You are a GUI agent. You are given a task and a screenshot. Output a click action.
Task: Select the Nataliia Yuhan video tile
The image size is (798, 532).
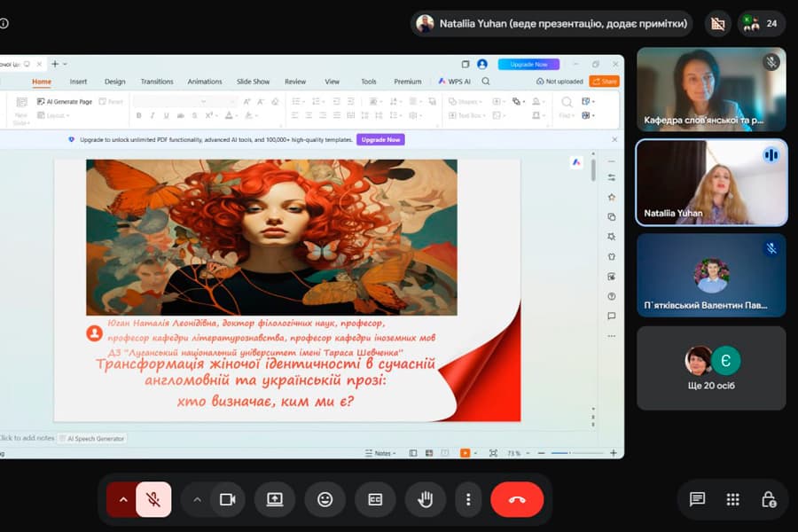point(711,183)
